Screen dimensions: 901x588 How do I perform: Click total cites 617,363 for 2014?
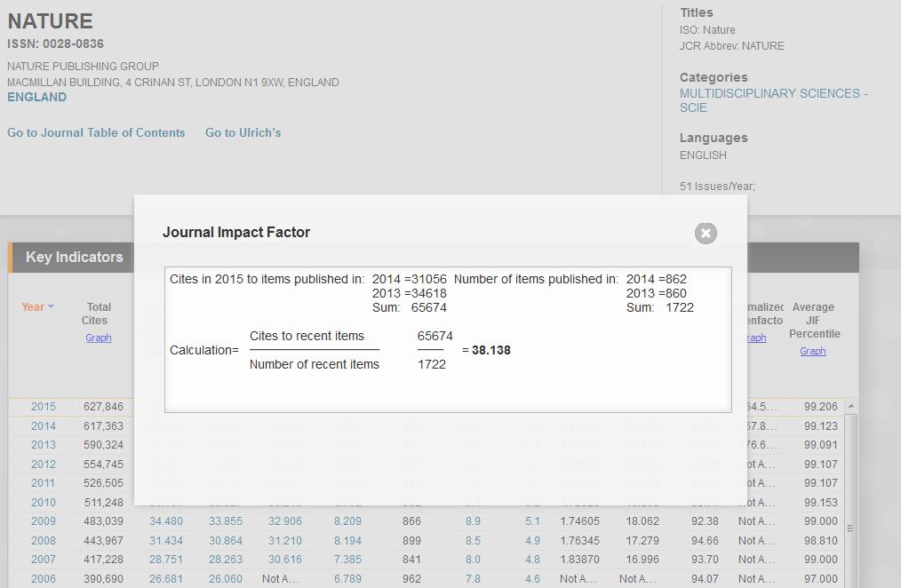point(103,426)
